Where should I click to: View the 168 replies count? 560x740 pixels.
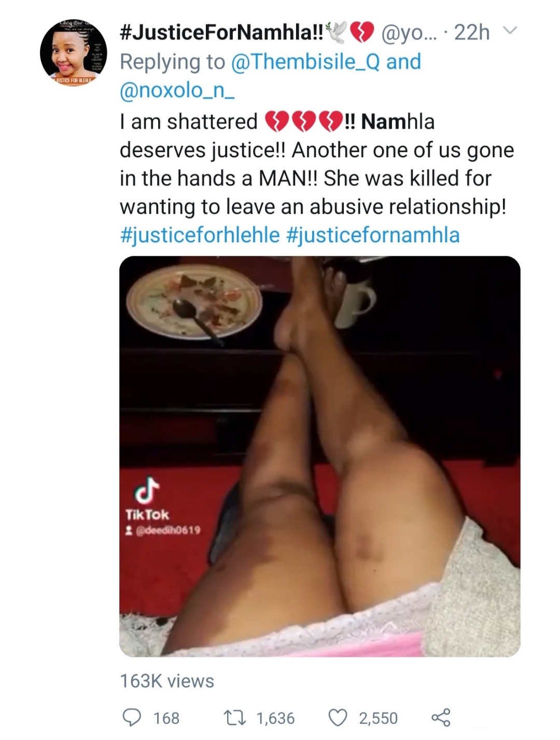(x=166, y=718)
